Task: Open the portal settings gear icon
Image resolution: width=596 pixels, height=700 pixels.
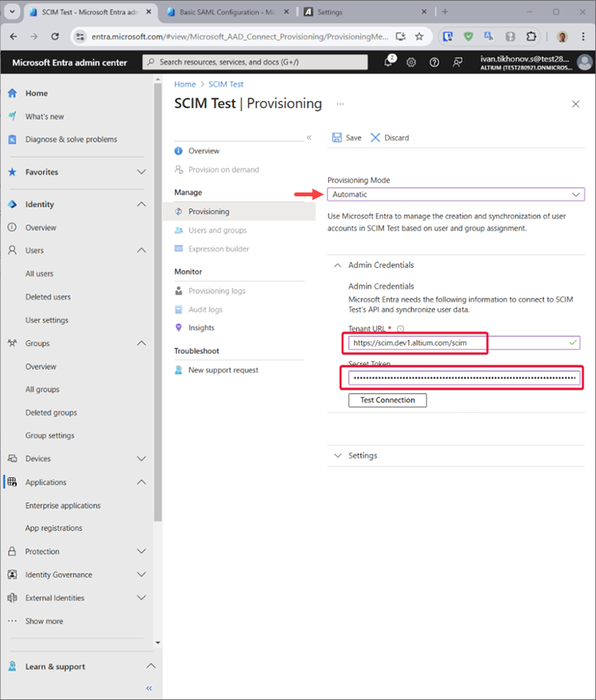Action: click(411, 62)
